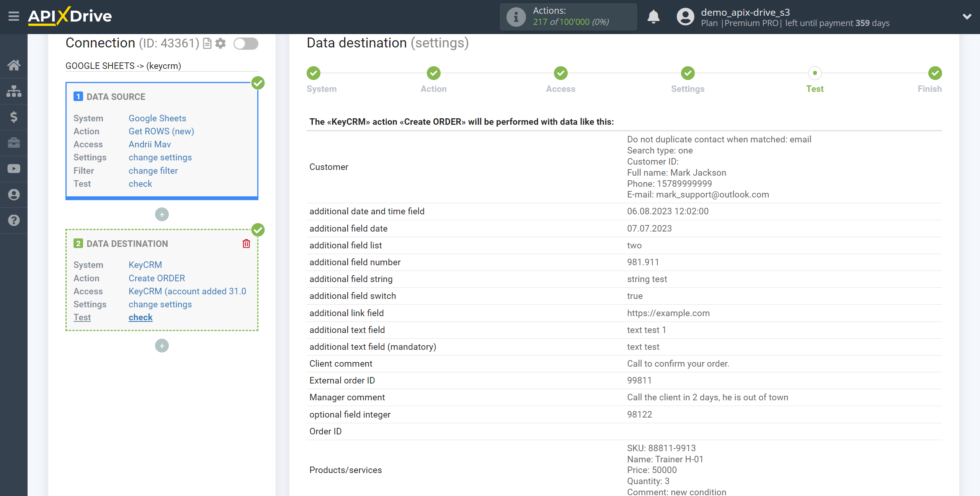Image resolution: width=980 pixels, height=496 pixels.
Task: Toggle the connection enable/disable switch
Action: [247, 43]
